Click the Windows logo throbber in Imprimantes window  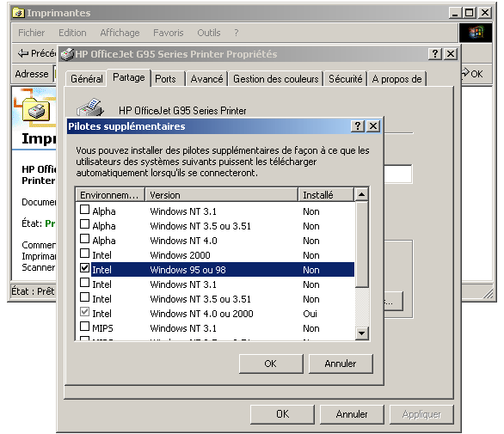click(x=476, y=33)
